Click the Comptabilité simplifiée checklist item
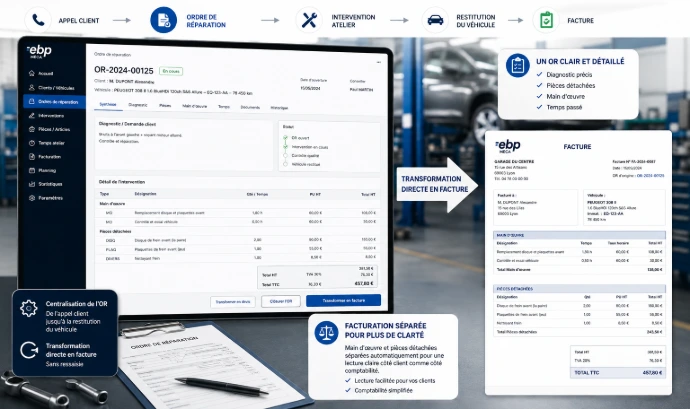The width and height of the screenshot is (690, 409). pos(379,391)
